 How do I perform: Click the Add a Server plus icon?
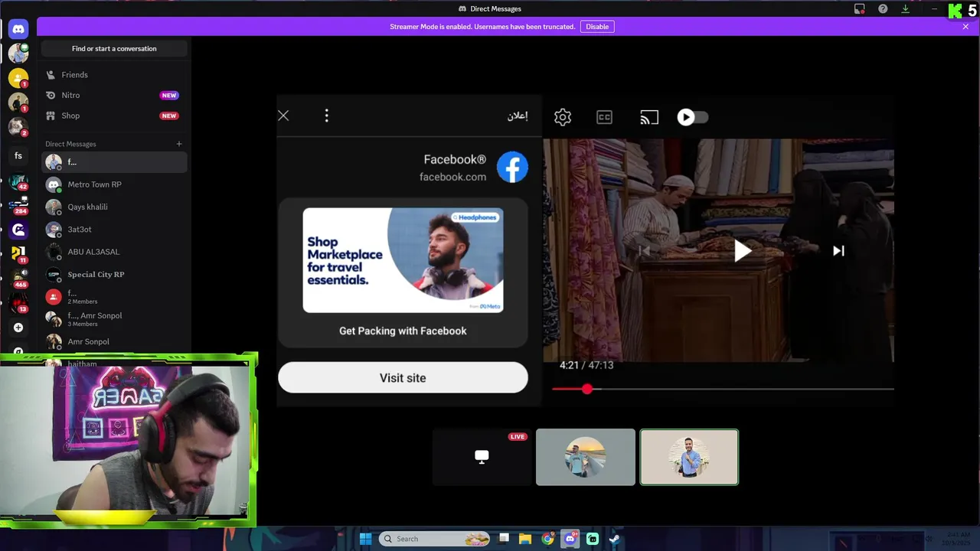coord(18,328)
